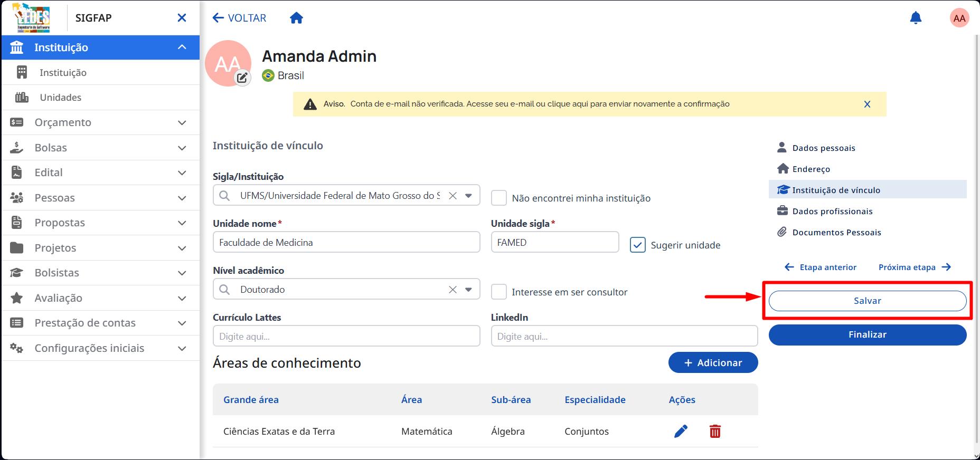
Task: Go to Documentos Pessoais step
Action: 868,232
